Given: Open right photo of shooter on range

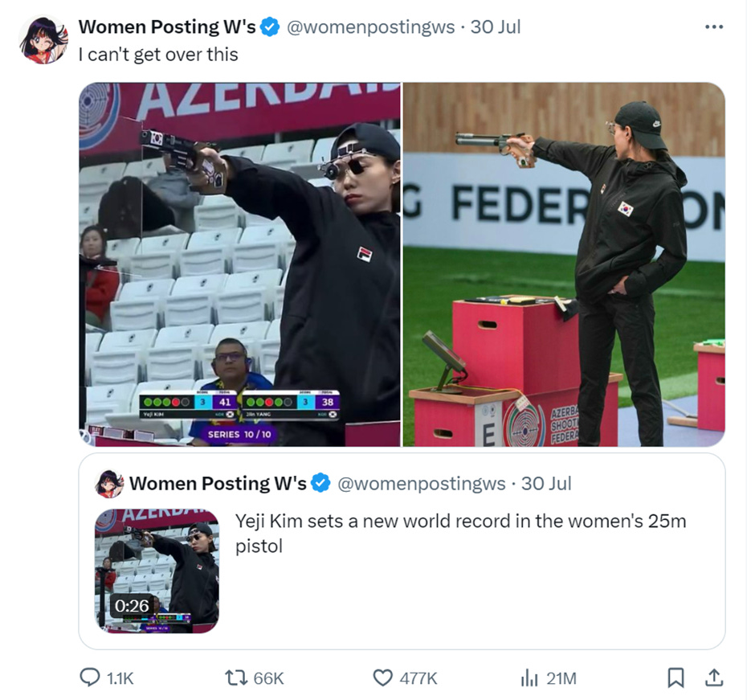Looking at the screenshot, I should [564, 264].
